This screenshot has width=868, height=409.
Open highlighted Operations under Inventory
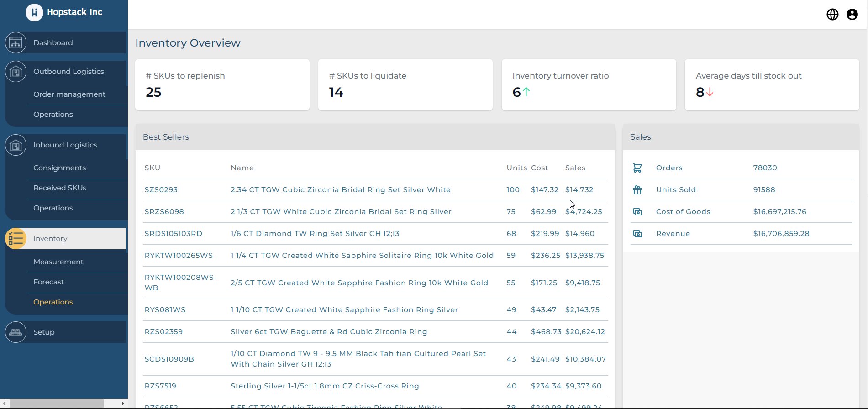click(x=53, y=302)
